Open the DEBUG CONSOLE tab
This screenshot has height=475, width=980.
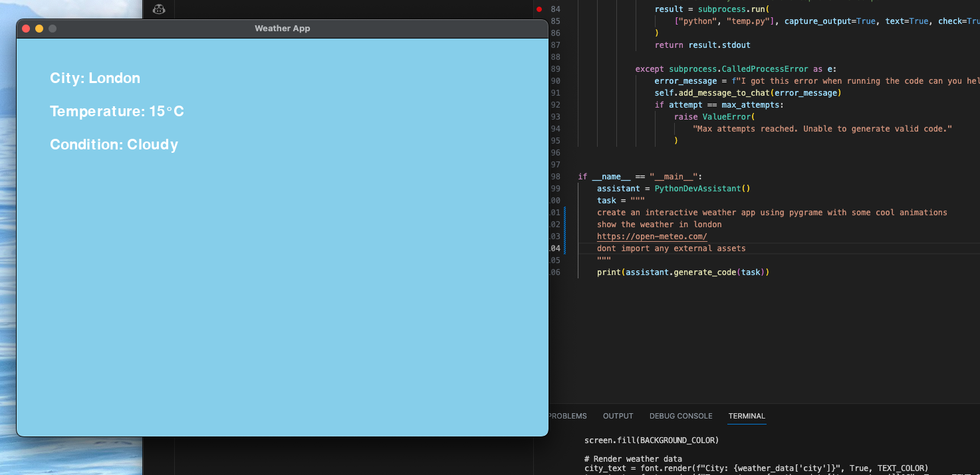tap(681, 416)
